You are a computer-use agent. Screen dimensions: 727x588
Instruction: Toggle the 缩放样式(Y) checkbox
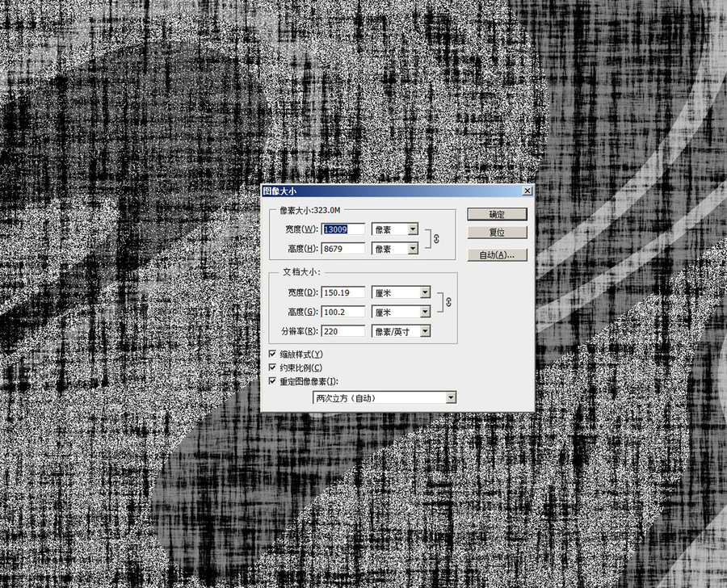tap(273, 354)
